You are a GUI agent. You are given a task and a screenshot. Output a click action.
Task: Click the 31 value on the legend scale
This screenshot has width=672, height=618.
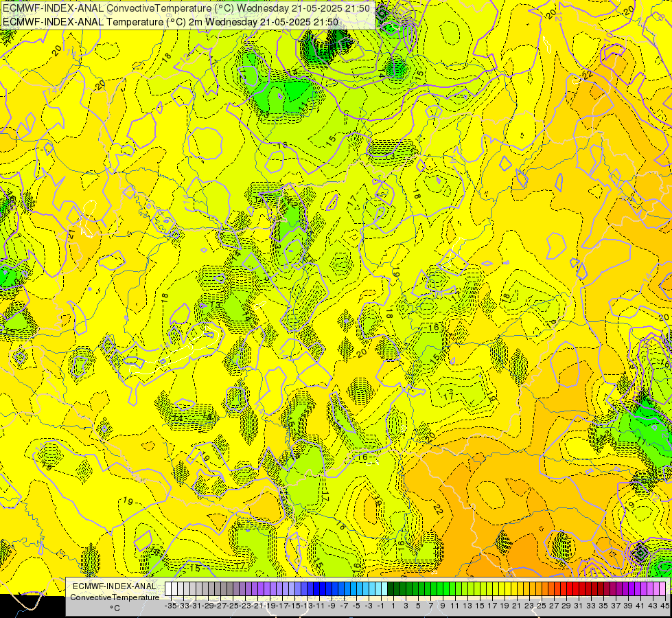click(579, 606)
